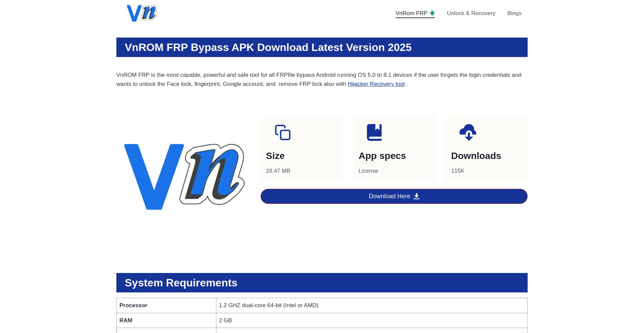Click the Vn logo in header

[142, 13]
